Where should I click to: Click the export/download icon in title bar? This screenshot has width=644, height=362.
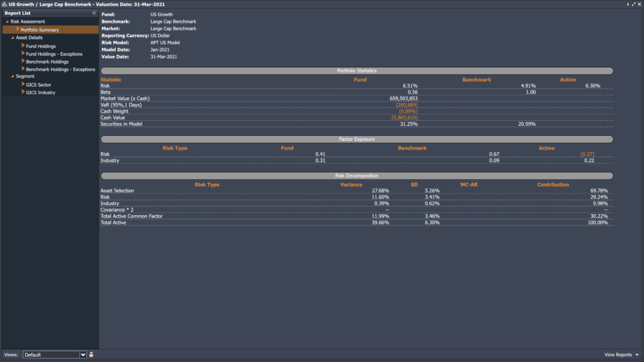[x=629, y=4]
